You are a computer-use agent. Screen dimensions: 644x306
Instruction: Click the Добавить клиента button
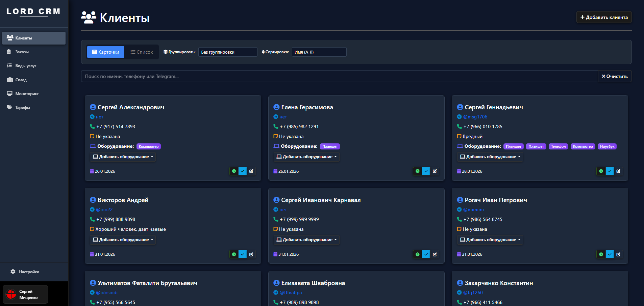(x=604, y=17)
